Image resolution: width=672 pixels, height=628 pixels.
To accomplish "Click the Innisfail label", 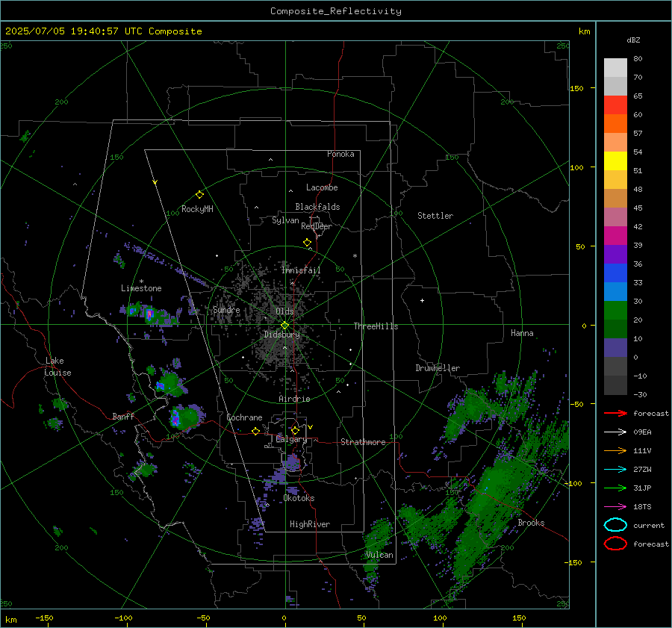I will pos(301,270).
